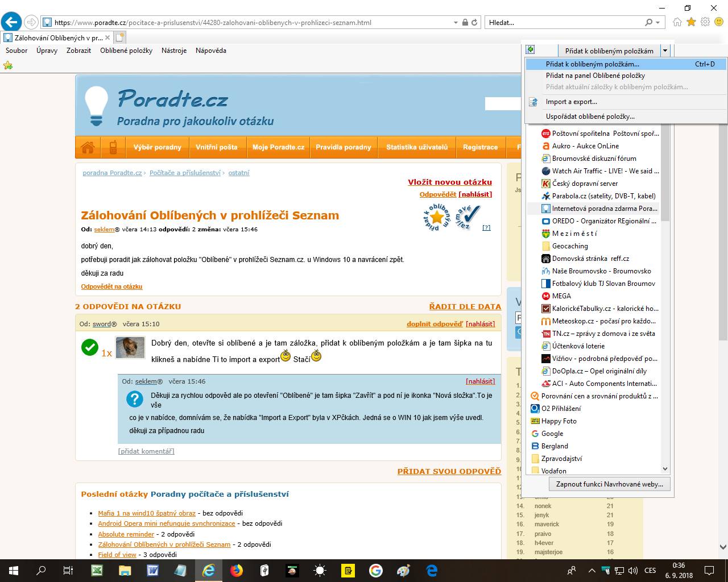Screen dimensions: 728x582
Task: Open 'Mafia 1 na wind10 špatný obraz' link
Action: [147, 513]
